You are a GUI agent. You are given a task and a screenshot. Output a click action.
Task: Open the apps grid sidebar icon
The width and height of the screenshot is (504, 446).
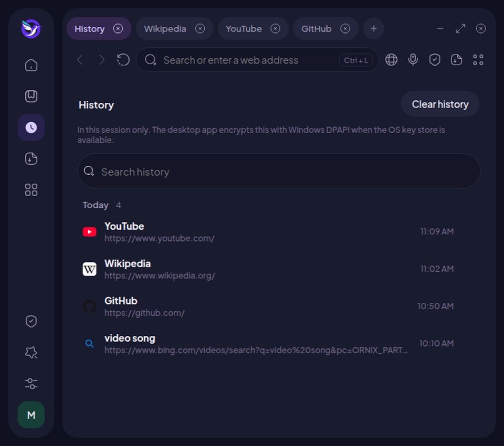coord(31,190)
